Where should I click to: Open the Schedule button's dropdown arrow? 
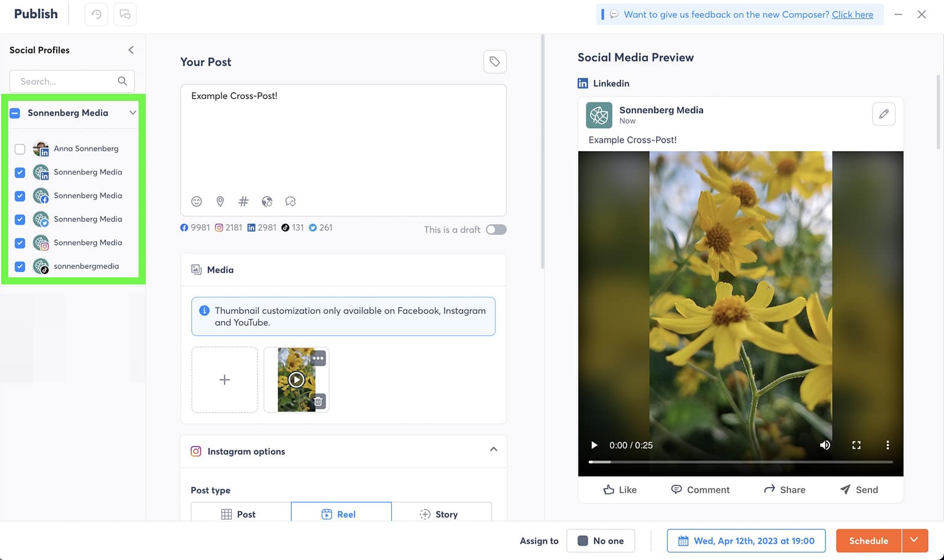(x=914, y=541)
